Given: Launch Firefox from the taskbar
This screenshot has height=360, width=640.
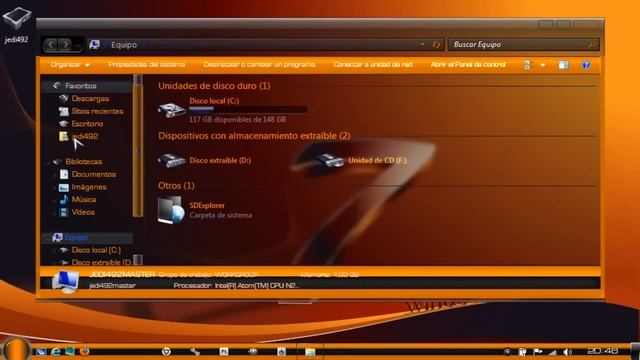Looking at the screenshot, I should pyautogui.click(x=84, y=351).
